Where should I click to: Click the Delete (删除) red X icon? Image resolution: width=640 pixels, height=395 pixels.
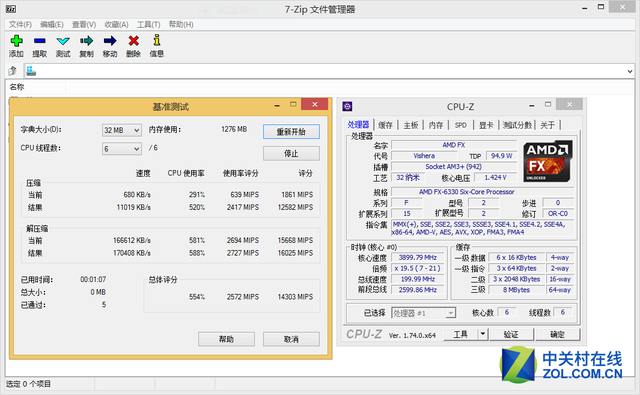[133, 41]
